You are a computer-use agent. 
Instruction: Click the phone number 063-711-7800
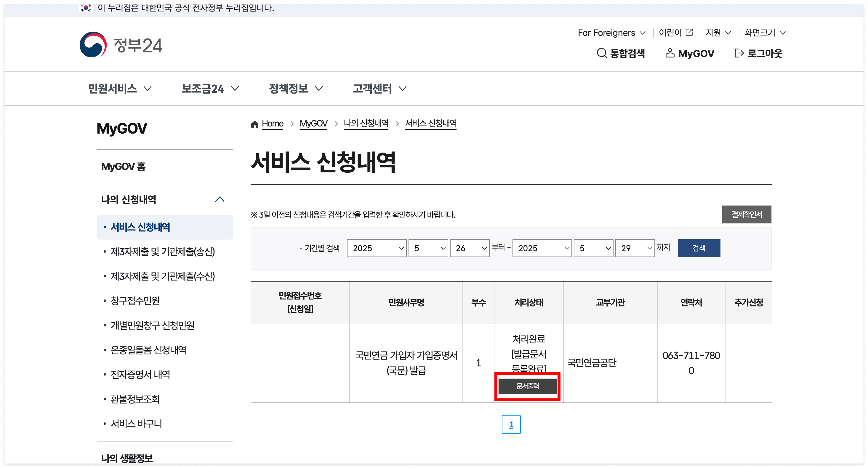coord(691,363)
